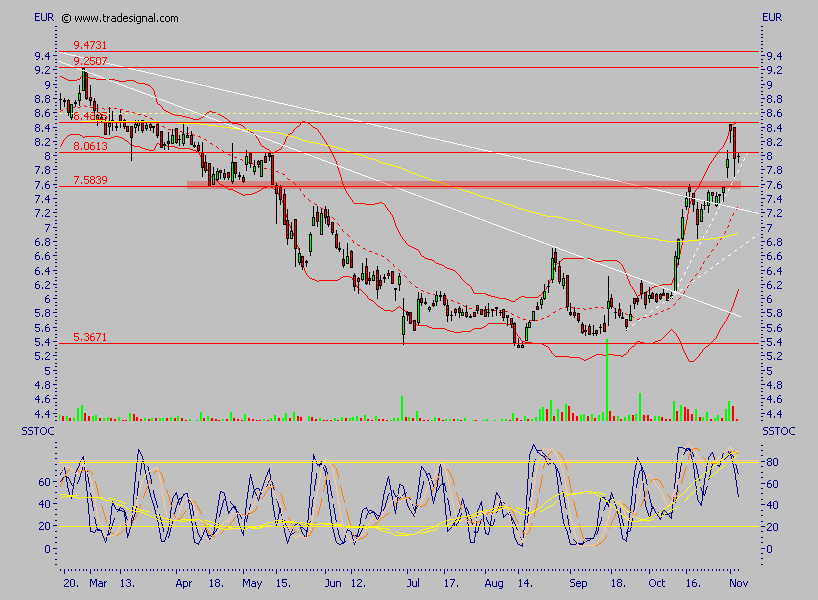818x600 pixels.
Task: Click the top-right EUR axis label
Action: tap(772, 18)
